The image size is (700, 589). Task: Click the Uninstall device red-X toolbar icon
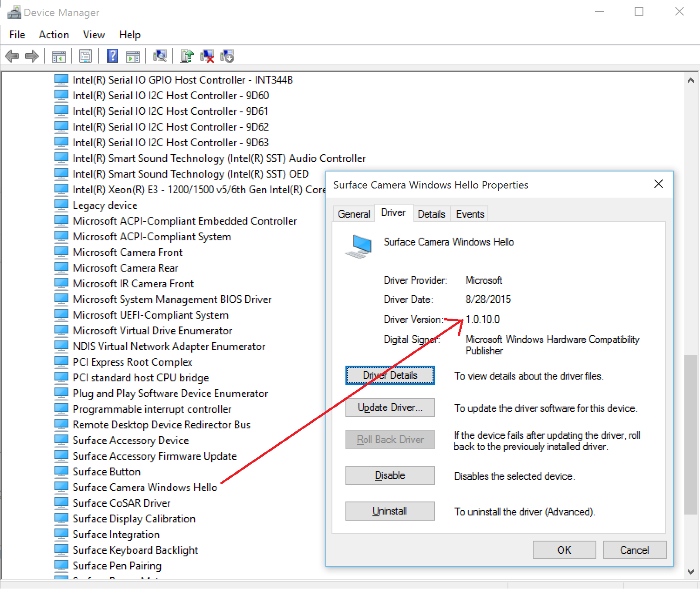click(x=207, y=56)
